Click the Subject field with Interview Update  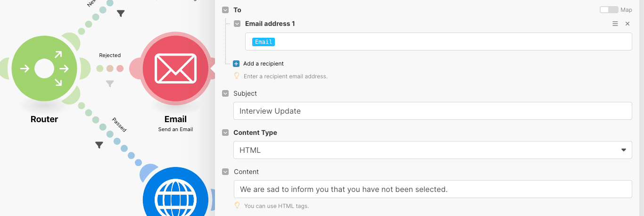pos(432,111)
